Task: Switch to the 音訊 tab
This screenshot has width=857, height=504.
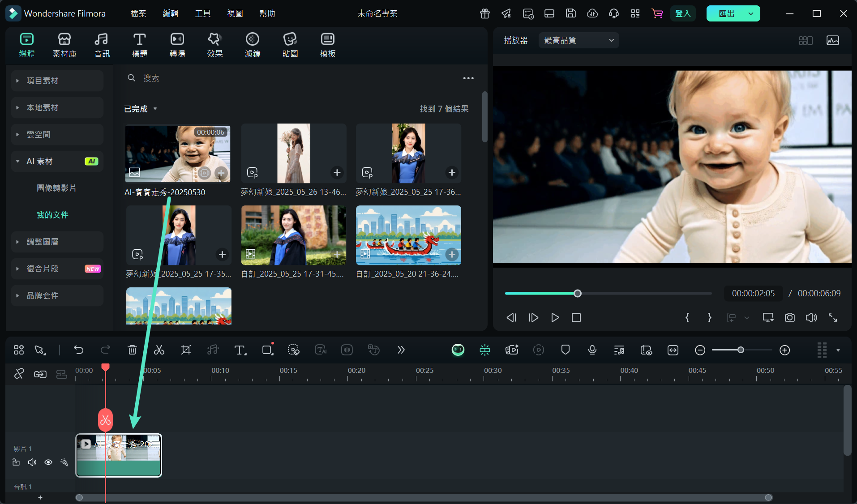Action: point(102,45)
